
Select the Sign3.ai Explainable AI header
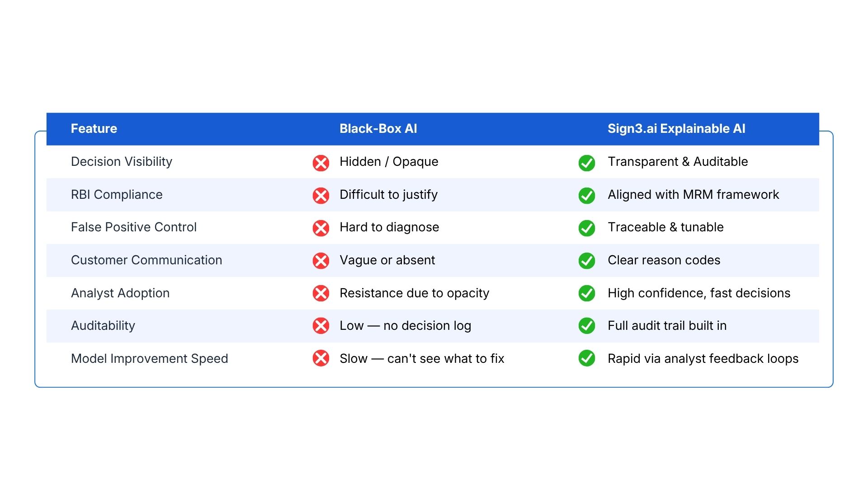coord(676,129)
